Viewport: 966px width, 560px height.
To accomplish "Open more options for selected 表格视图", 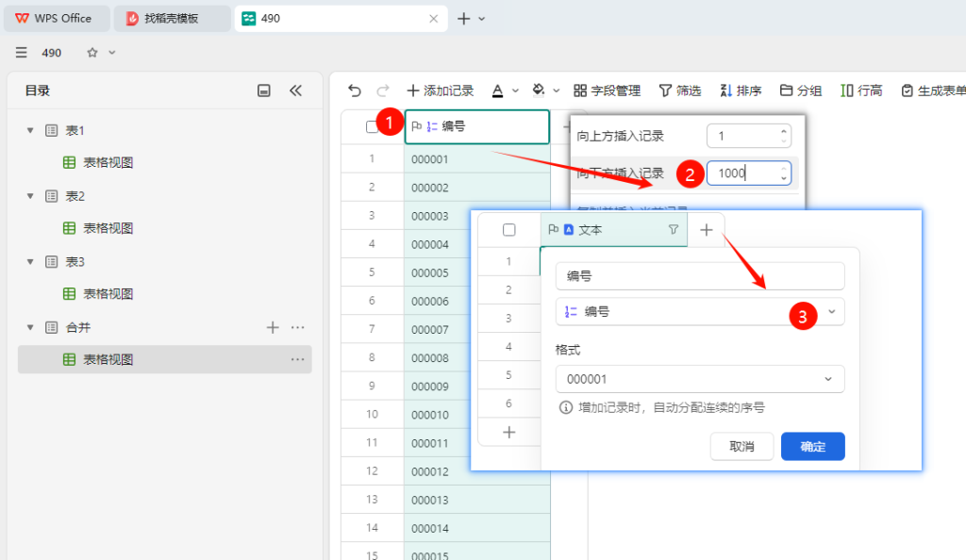I will pos(297,359).
